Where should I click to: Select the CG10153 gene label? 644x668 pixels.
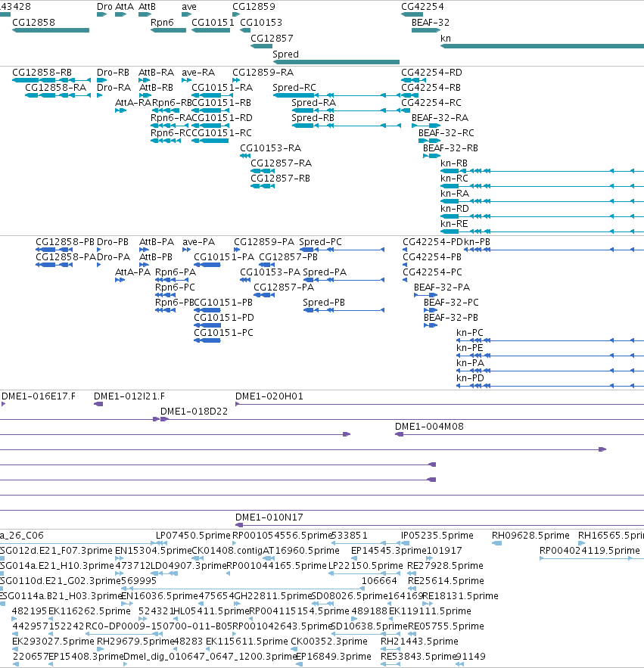261,23
